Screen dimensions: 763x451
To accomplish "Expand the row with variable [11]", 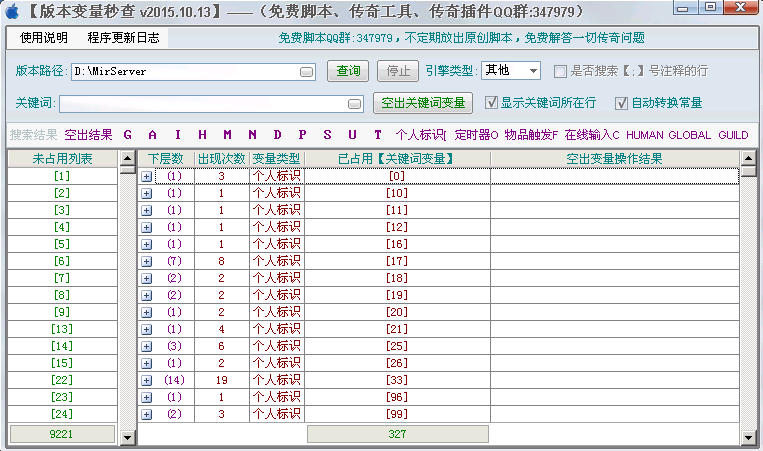I will tap(146, 211).
